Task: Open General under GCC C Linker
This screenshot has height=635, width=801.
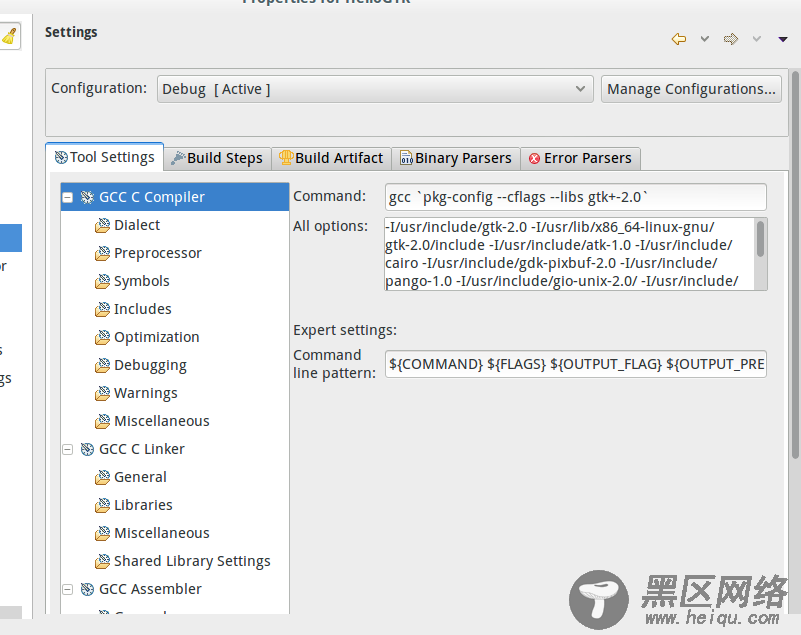Action: pos(140,477)
